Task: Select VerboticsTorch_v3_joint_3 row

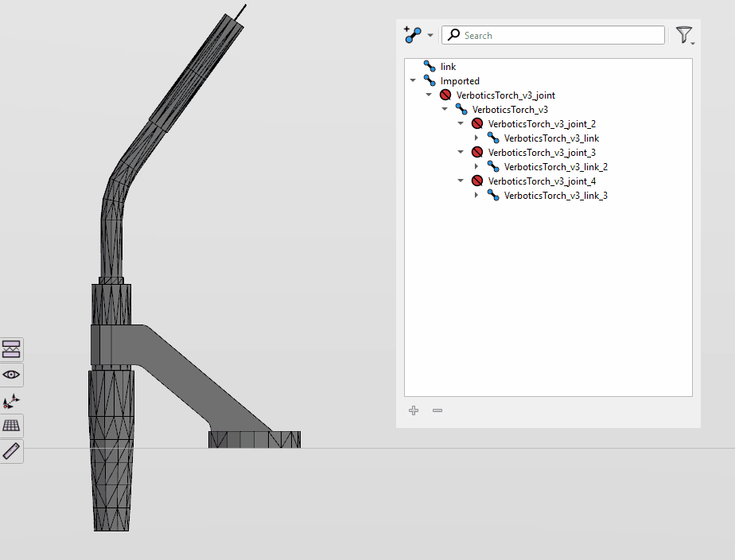Action: pyautogui.click(x=548, y=152)
